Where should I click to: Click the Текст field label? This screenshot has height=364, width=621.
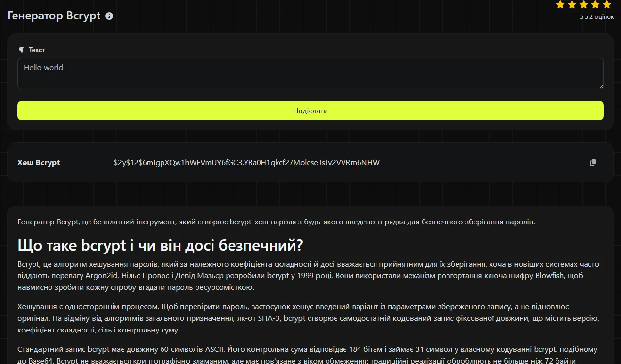point(37,50)
